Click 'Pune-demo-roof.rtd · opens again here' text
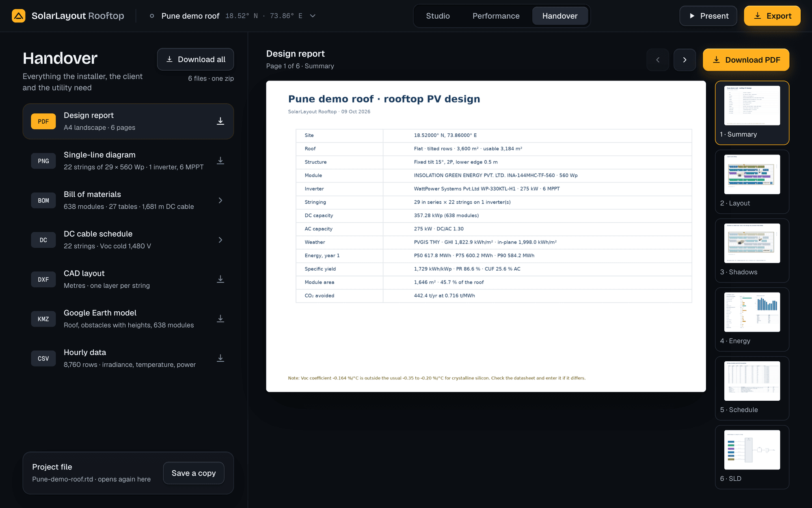Image resolution: width=812 pixels, height=508 pixels. (91, 479)
